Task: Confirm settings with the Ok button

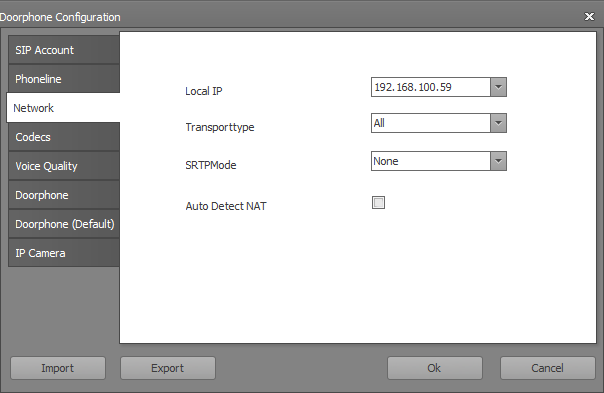Action: 435,368
